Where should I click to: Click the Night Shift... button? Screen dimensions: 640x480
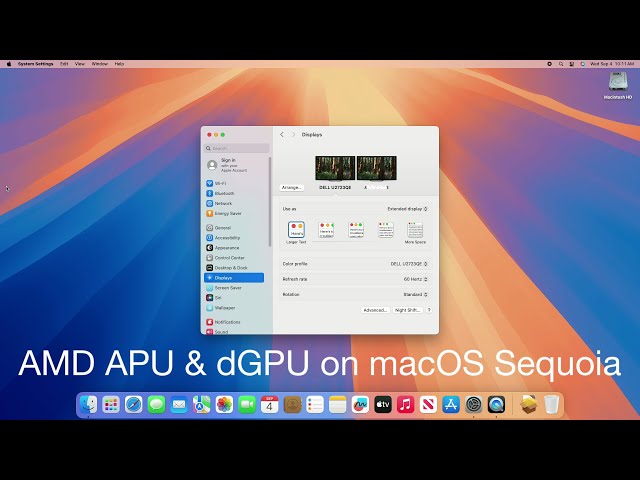(407, 310)
